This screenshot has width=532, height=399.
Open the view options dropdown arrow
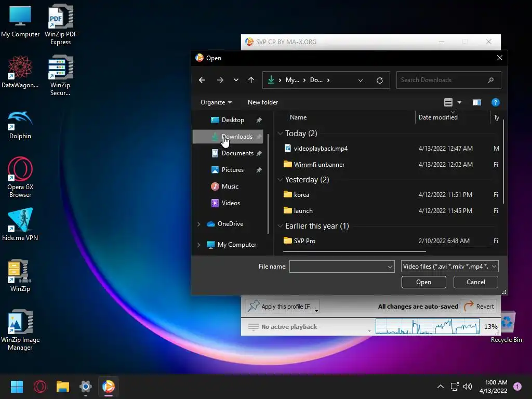459,102
